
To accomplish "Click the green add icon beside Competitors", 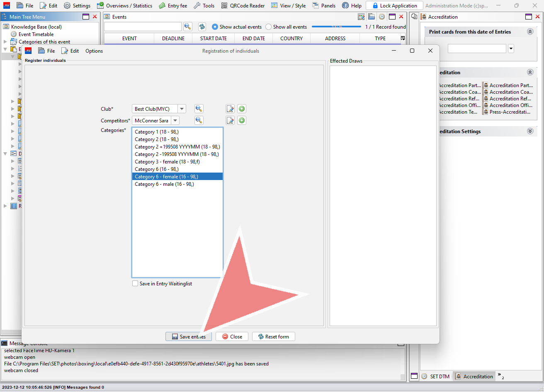I will pos(242,121).
